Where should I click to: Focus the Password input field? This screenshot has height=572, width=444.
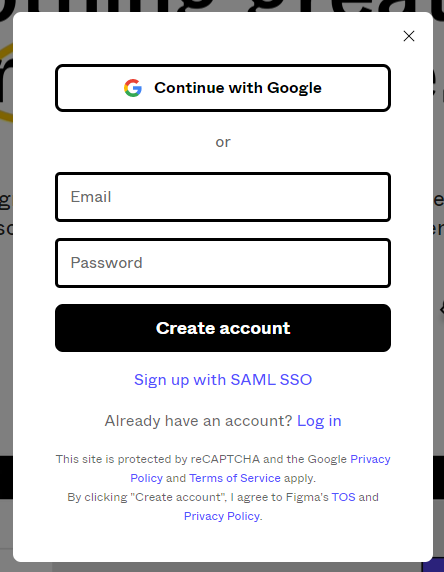223,263
